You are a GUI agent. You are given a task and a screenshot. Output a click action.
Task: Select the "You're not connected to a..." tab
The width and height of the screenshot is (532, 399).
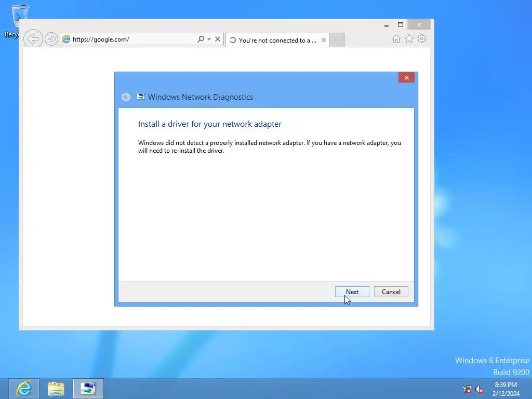277,41
